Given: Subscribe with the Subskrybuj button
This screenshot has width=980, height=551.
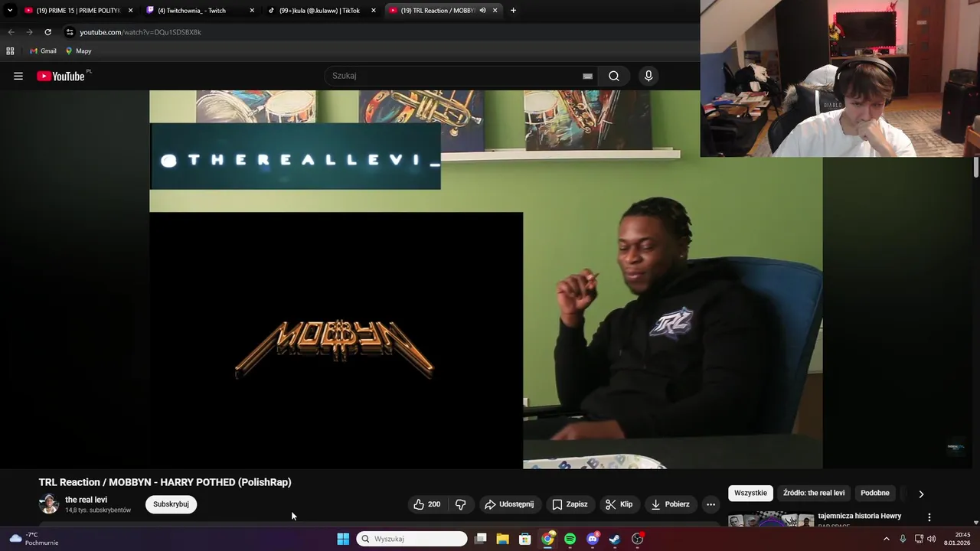Looking at the screenshot, I should pos(171,504).
